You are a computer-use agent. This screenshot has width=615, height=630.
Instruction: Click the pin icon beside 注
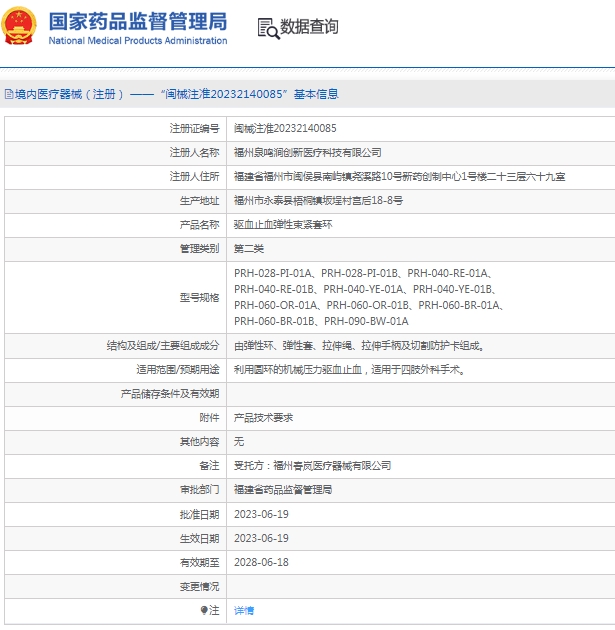(x=204, y=610)
